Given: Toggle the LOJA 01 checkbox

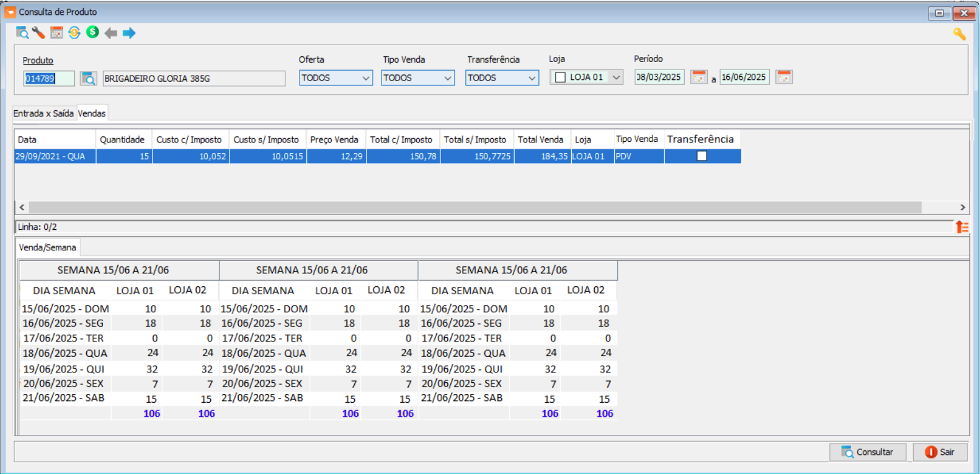Looking at the screenshot, I should (560, 77).
